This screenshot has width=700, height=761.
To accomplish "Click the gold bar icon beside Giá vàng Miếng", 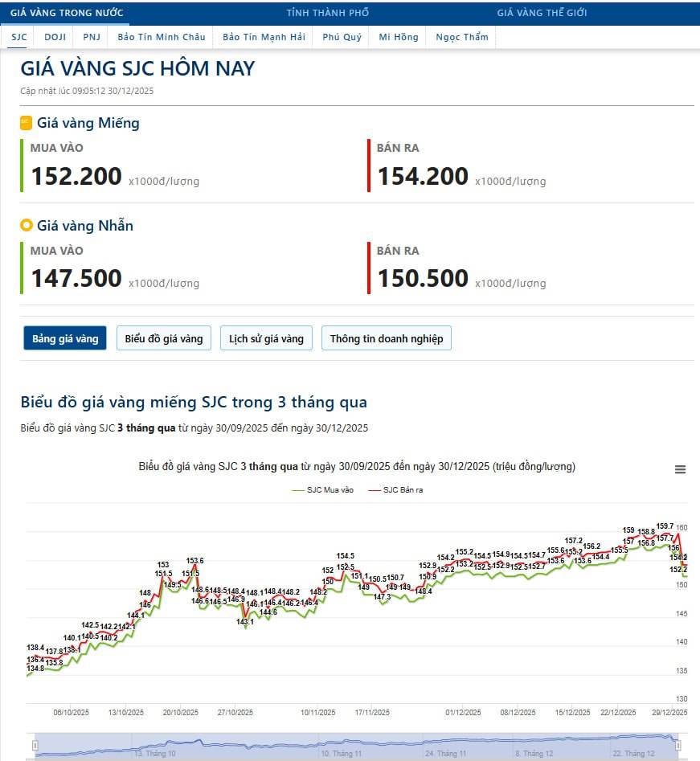I will pyautogui.click(x=26, y=123).
